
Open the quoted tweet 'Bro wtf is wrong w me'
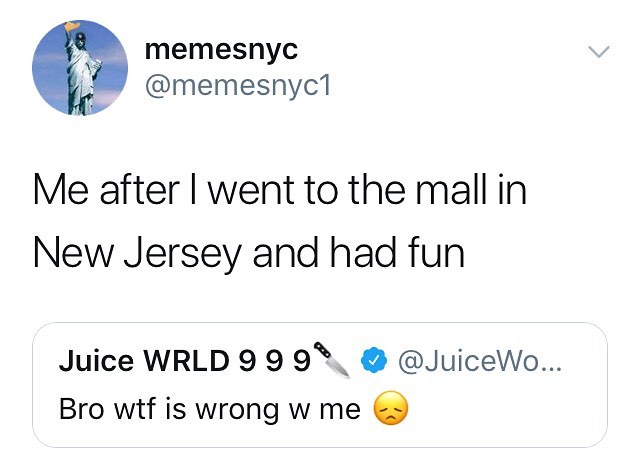click(320, 385)
